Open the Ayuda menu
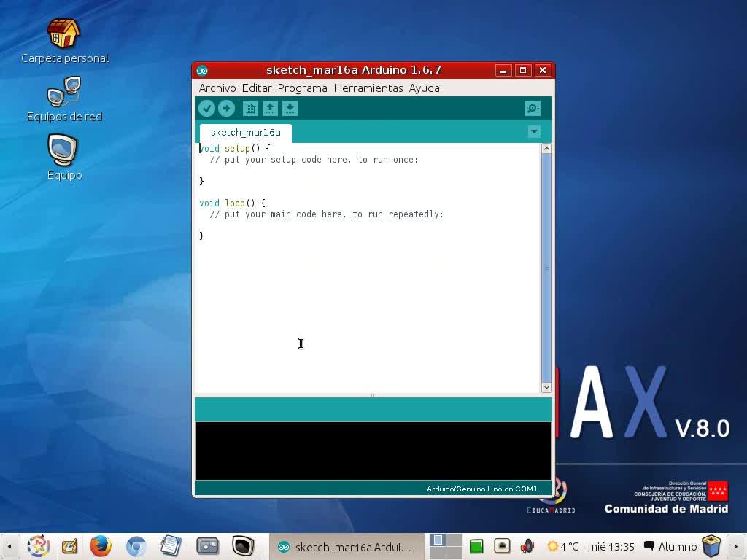 [x=424, y=88]
